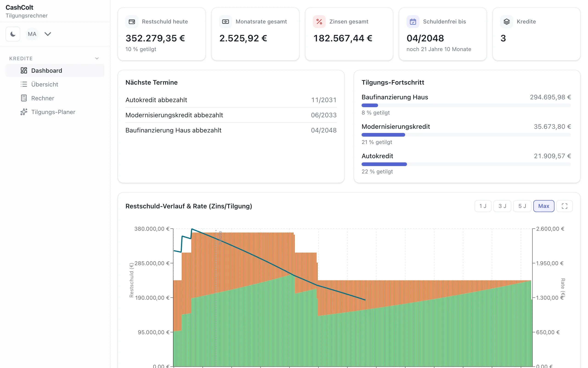Select the 1 J chart range
The height and width of the screenshot is (368, 588).
[x=483, y=206]
